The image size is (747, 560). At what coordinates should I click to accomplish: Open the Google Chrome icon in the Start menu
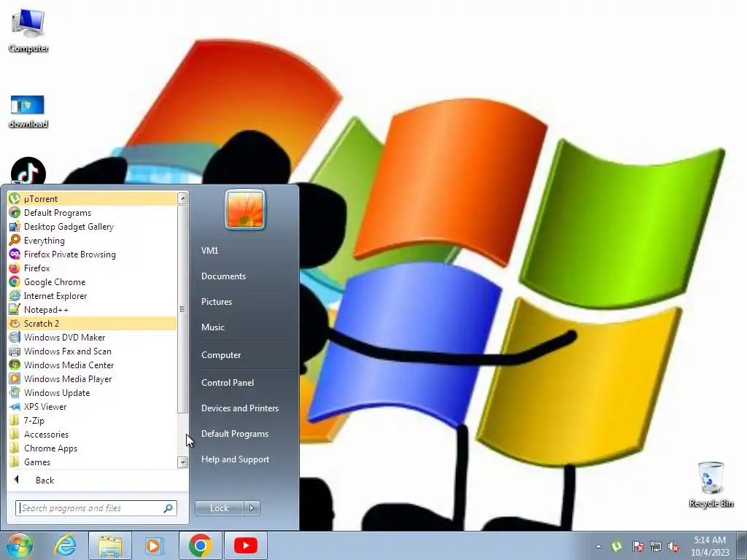coord(15,281)
